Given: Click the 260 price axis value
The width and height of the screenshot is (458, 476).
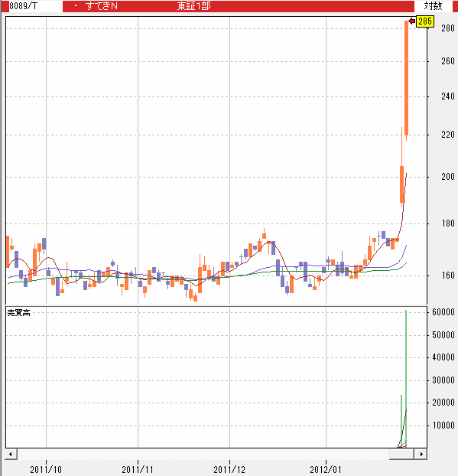Looking at the screenshot, I should click(448, 61).
